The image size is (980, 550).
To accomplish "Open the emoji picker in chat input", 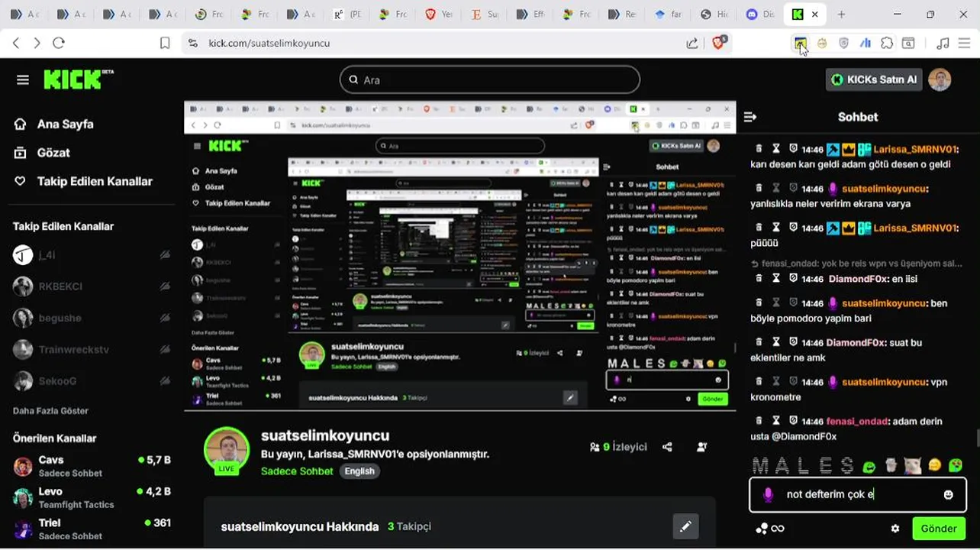I will (949, 494).
